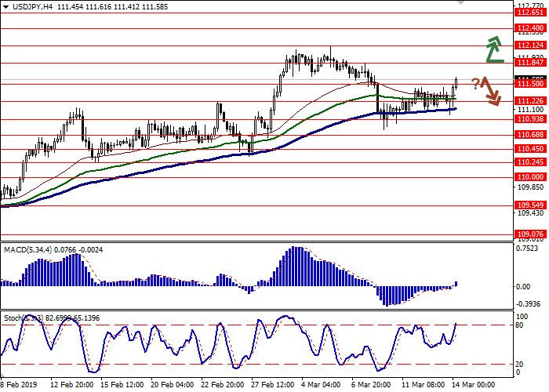Click the brown question mark symbol
Image resolution: width=549 pixels, height=392 pixels.
(x=475, y=83)
